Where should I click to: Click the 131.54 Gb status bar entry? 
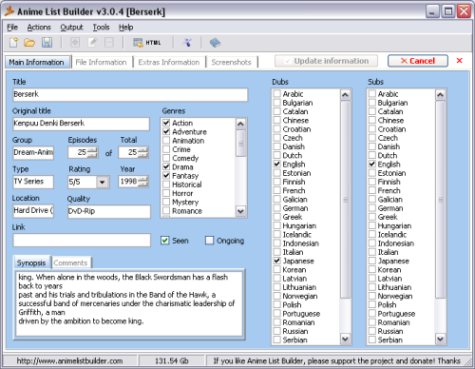tap(171, 361)
